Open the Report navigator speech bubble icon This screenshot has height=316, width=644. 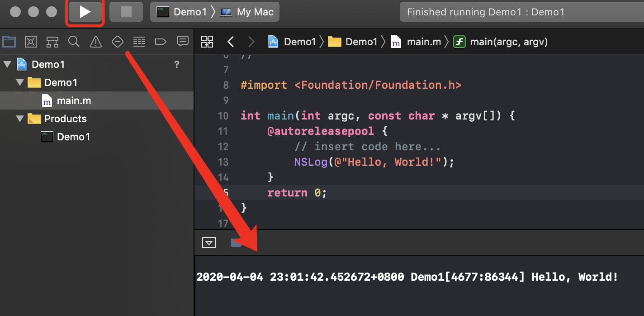tap(183, 42)
